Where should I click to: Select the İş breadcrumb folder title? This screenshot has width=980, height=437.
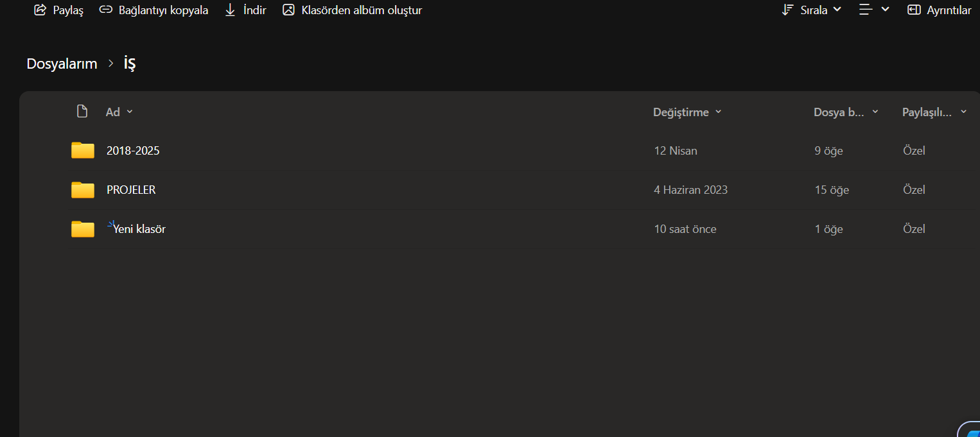click(x=130, y=63)
